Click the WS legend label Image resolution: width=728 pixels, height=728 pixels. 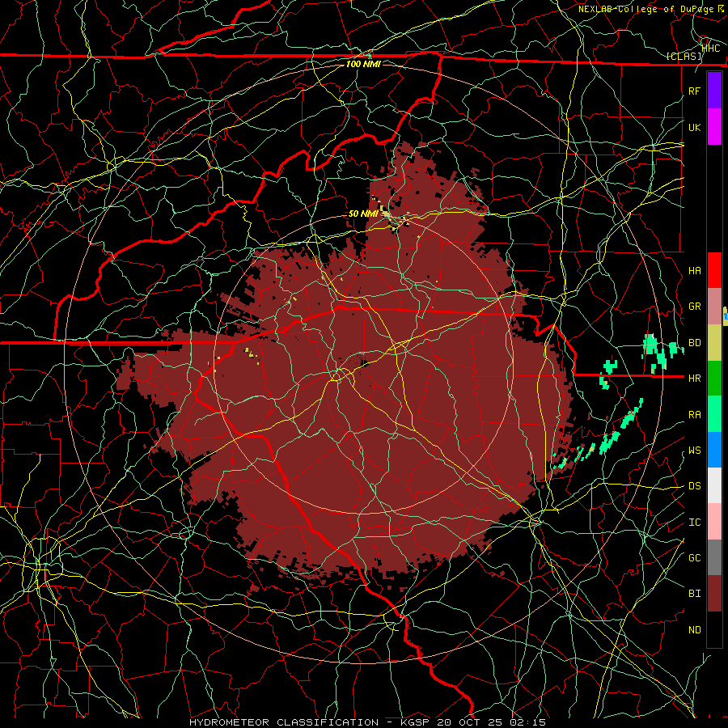(695, 450)
